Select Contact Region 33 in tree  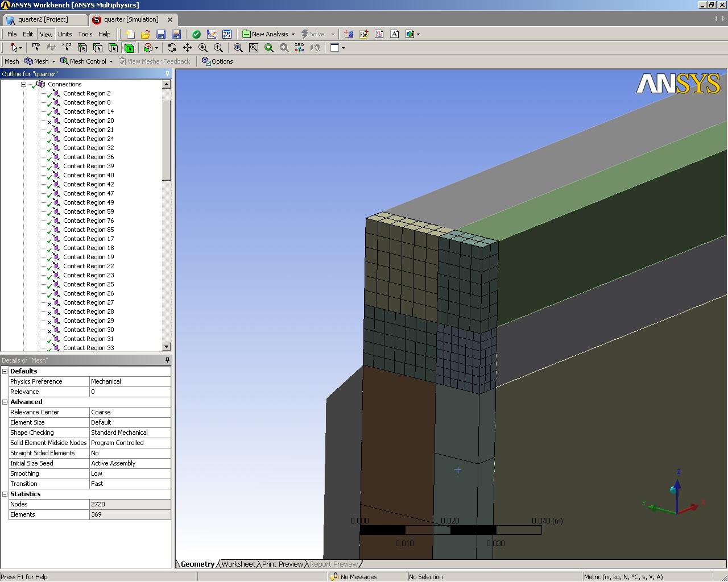click(89, 348)
